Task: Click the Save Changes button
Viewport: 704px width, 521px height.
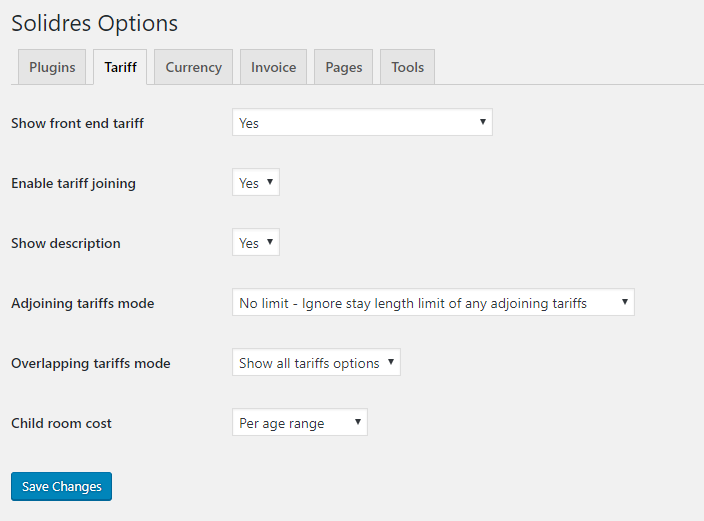Action: pyautogui.click(x=62, y=487)
